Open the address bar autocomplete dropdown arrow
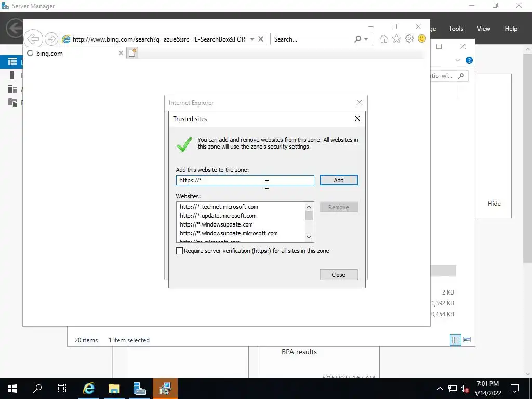 [252, 39]
